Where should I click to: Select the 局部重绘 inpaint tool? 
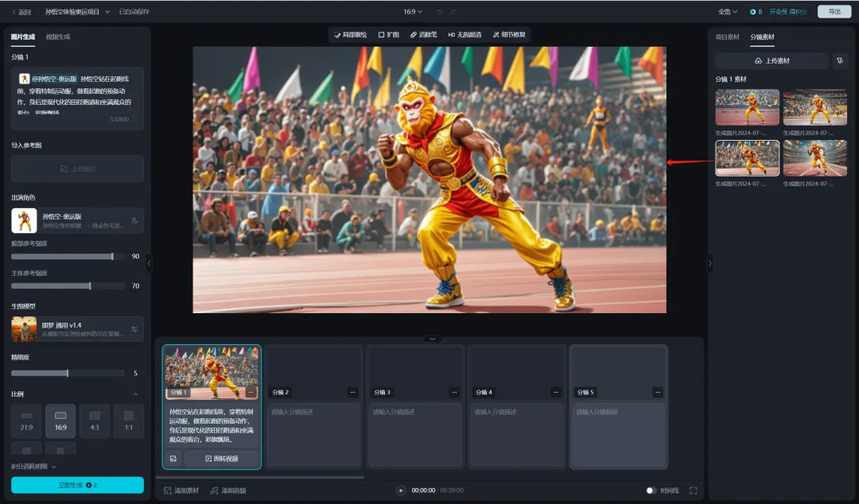point(350,35)
